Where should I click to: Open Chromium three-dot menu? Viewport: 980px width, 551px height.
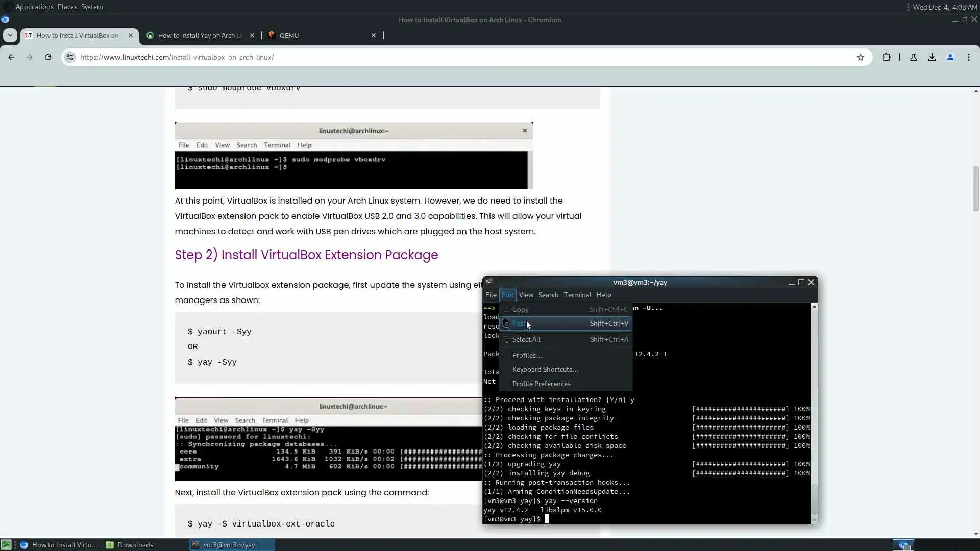click(x=969, y=57)
